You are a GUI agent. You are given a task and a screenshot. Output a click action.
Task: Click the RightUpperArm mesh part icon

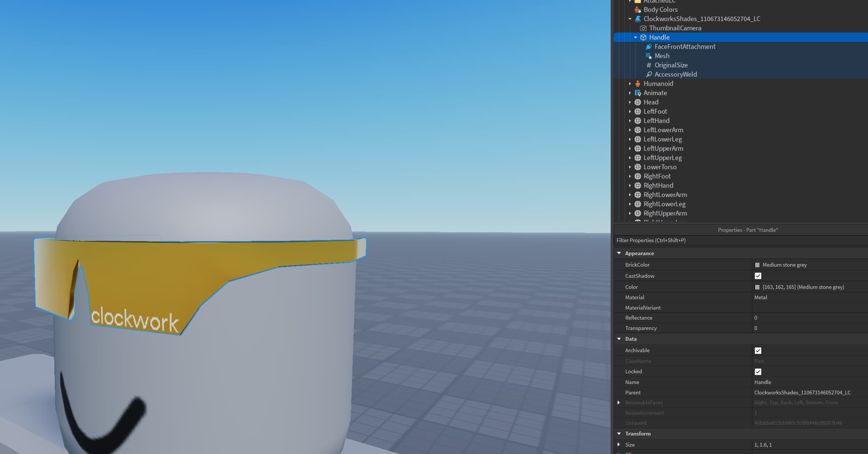pyautogui.click(x=637, y=213)
